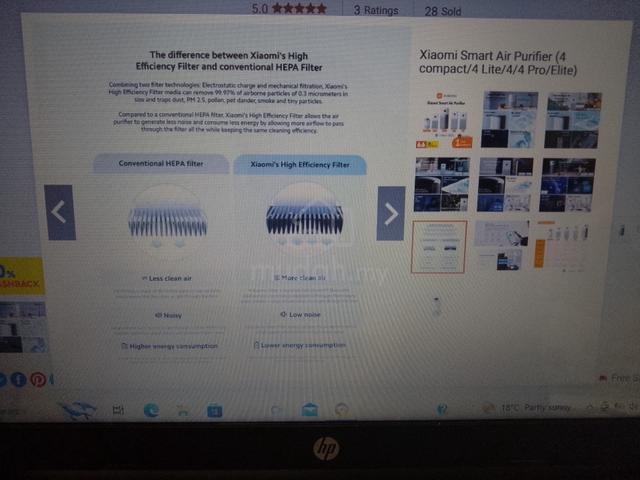The height and width of the screenshot is (480, 640).
Task: Open the middle-row center gallery thumbnail
Action: tap(505, 184)
